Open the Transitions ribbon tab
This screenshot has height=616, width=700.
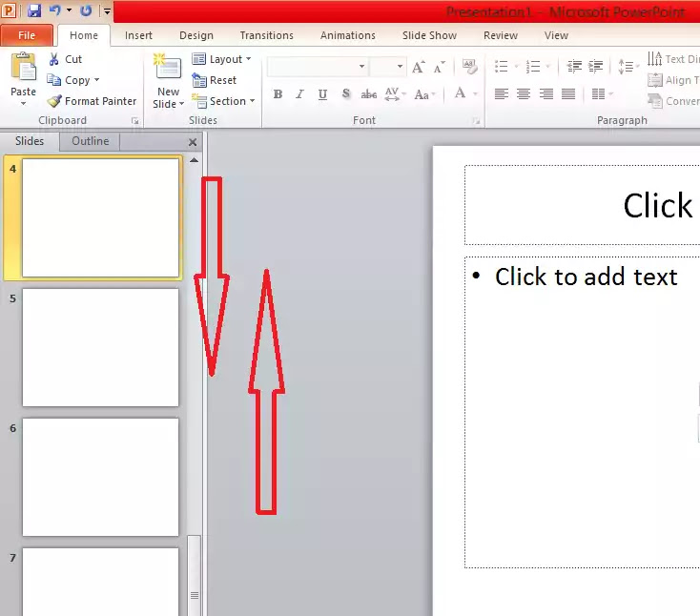(x=266, y=35)
